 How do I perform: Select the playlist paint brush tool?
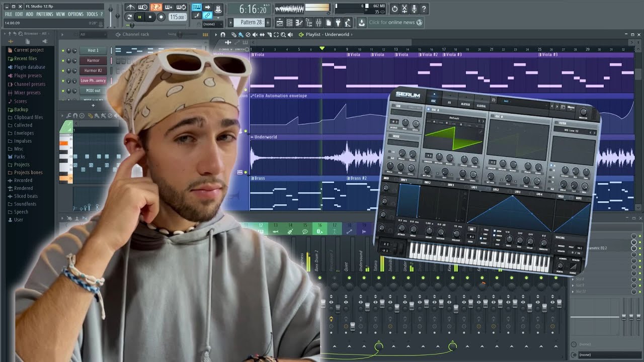coord(241,35)
